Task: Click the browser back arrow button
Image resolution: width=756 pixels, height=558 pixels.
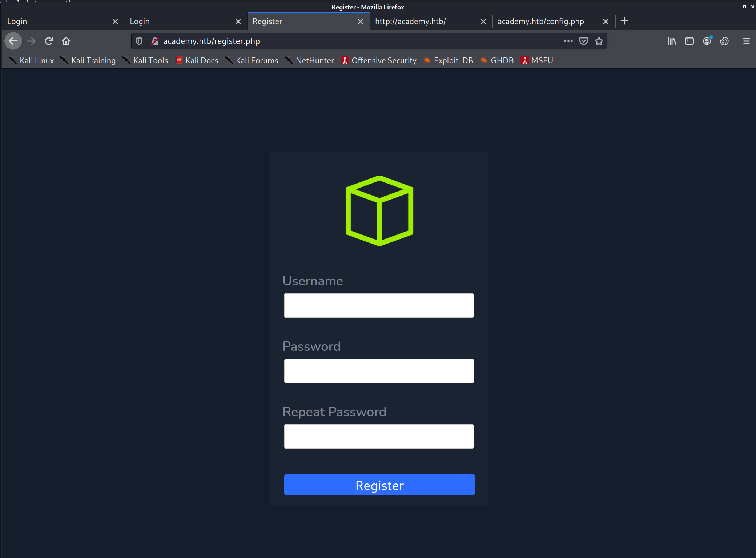Action: (x=13, y=41)
